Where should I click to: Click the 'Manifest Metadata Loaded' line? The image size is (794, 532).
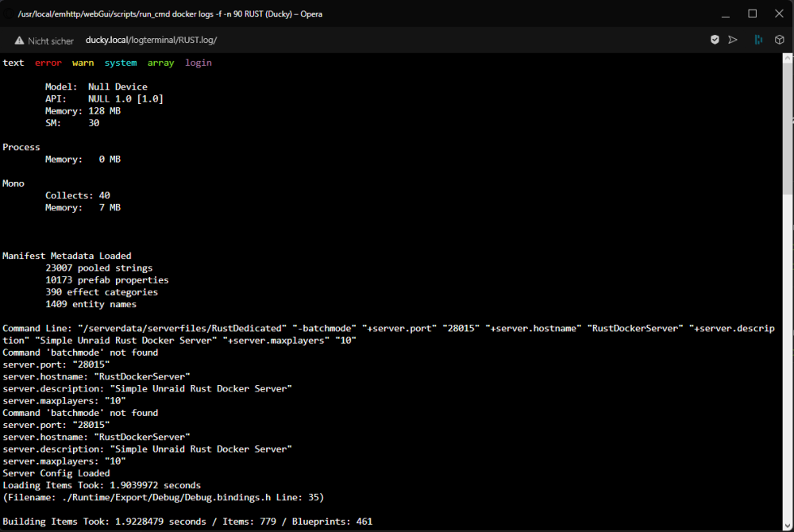pyautogui.click(x=67, y=256)
